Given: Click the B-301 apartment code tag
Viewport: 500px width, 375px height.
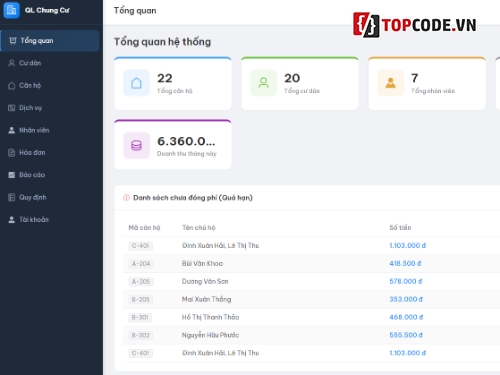Looking at the screenshot, I should (140, 317).
